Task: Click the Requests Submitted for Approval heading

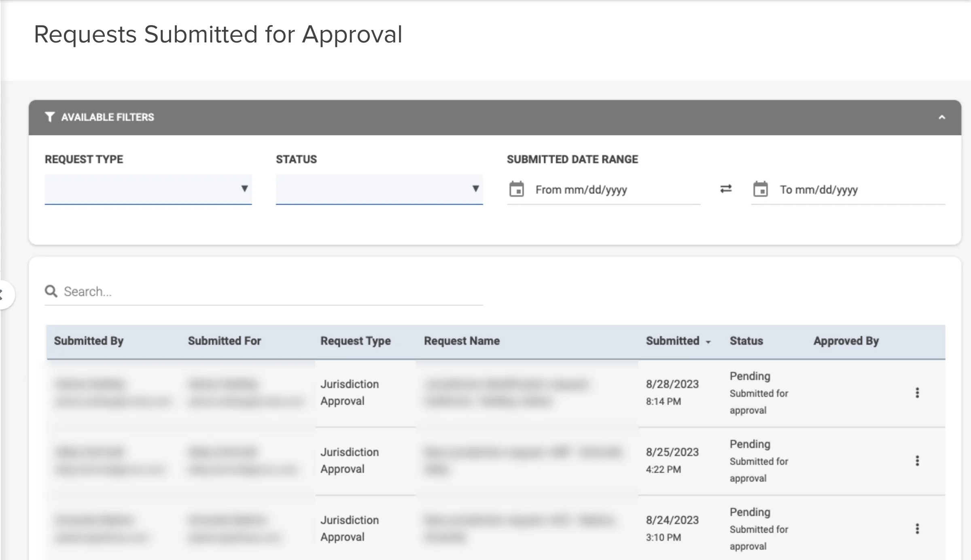Action: (218, 34)
